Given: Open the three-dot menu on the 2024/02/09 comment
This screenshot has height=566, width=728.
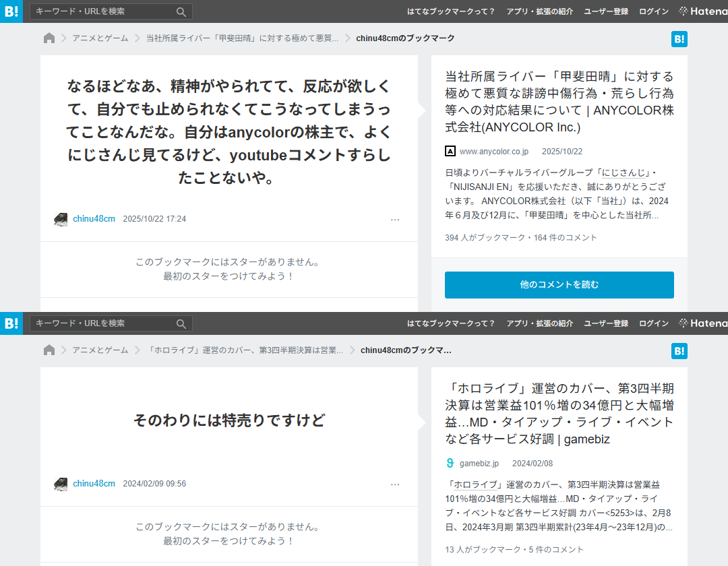Looking at the screenshot, I should 395,484.
